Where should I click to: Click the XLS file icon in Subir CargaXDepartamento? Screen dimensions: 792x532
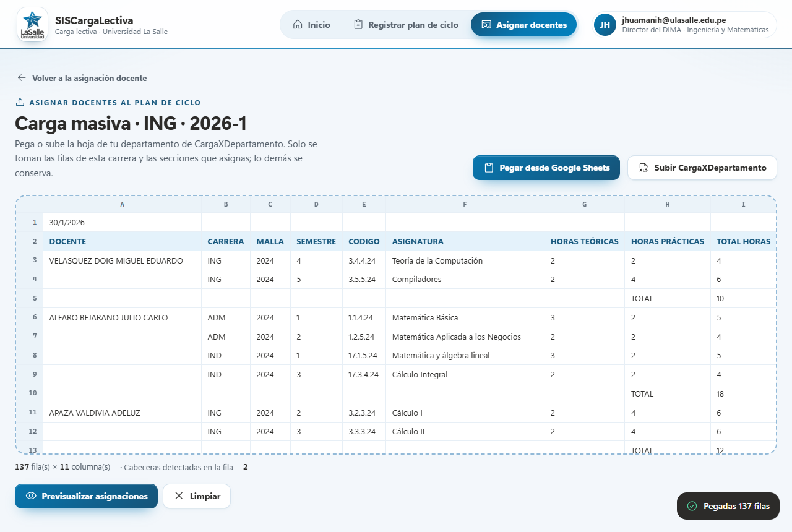(x=643, y=168)
